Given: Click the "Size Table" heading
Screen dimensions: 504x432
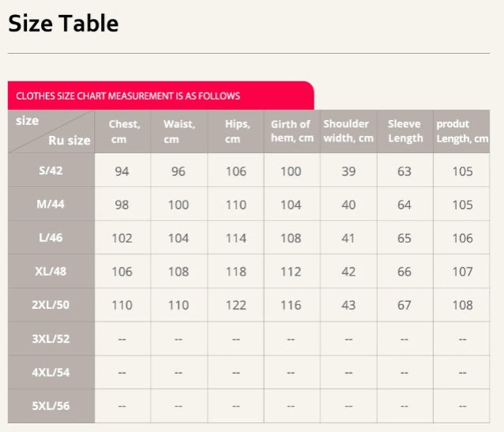Looking at the screenshot, I should (63, 24).
